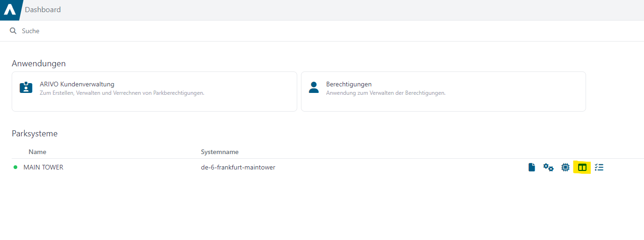Click the Dashboard title in header bar

click(43, 9)
